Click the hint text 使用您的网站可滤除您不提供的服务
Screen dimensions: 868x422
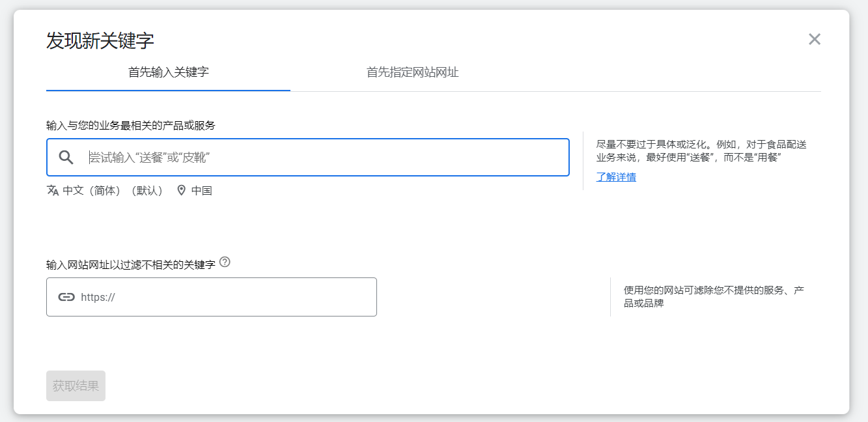(x=714, y=296)
